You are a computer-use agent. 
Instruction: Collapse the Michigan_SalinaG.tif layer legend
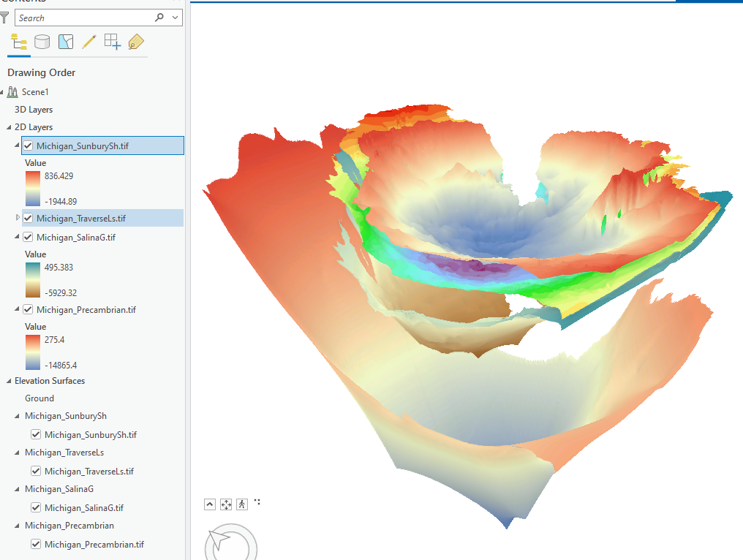point(17,236)
